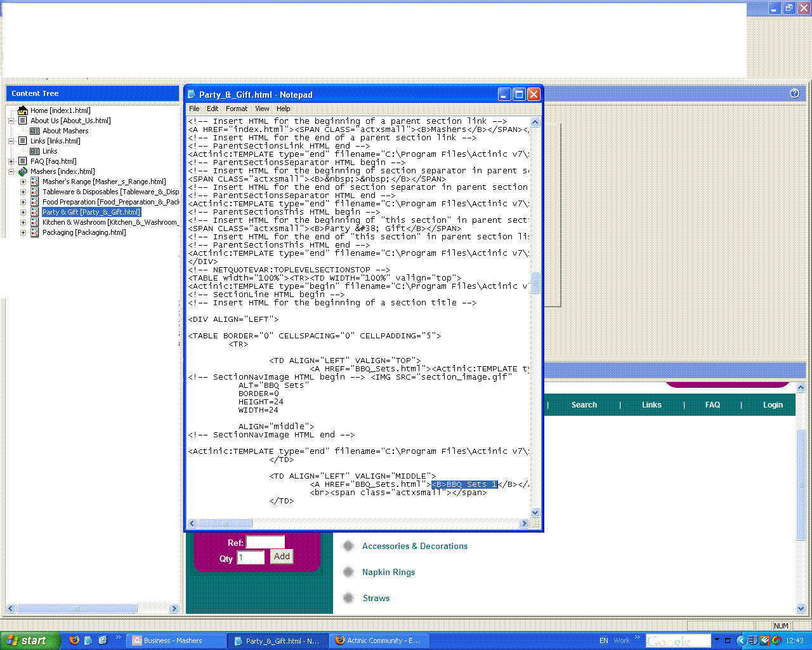
Task: Open the Napkin Rings link
Action: point(388,572)
